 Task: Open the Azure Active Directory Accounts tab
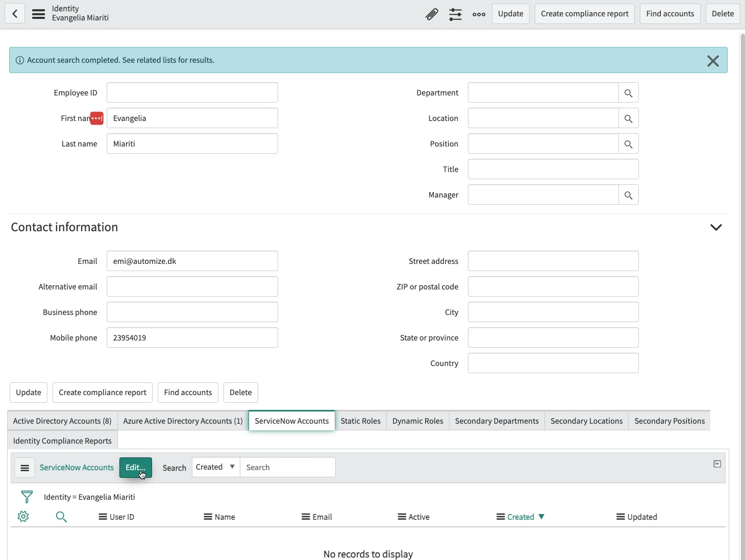(x=182, y=421)
